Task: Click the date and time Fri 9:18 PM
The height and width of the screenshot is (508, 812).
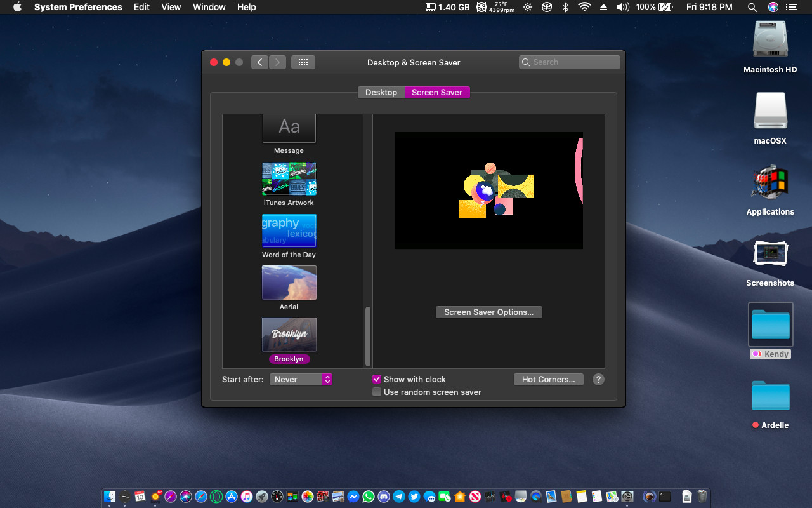Action: click(x=709, y=7)
